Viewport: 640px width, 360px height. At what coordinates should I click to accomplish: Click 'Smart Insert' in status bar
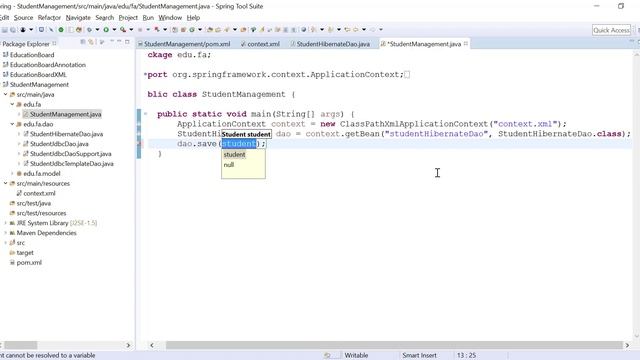pyautogui.click(x=419, y=356)
